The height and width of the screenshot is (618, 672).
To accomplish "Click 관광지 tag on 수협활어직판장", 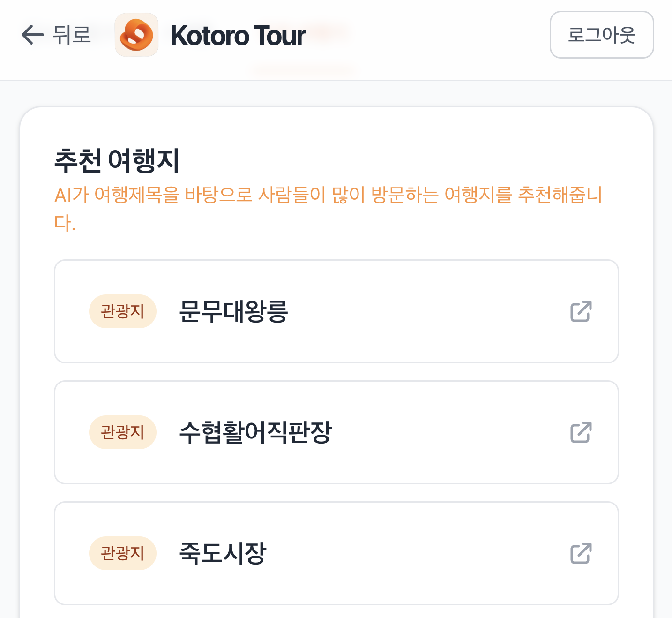I will (x=122, y=432).
